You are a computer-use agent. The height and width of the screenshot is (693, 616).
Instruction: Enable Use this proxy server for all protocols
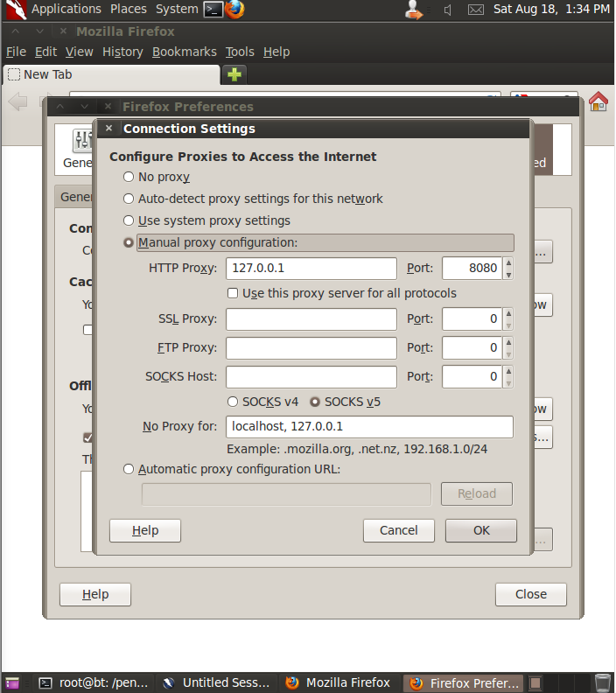coord(233,293)
